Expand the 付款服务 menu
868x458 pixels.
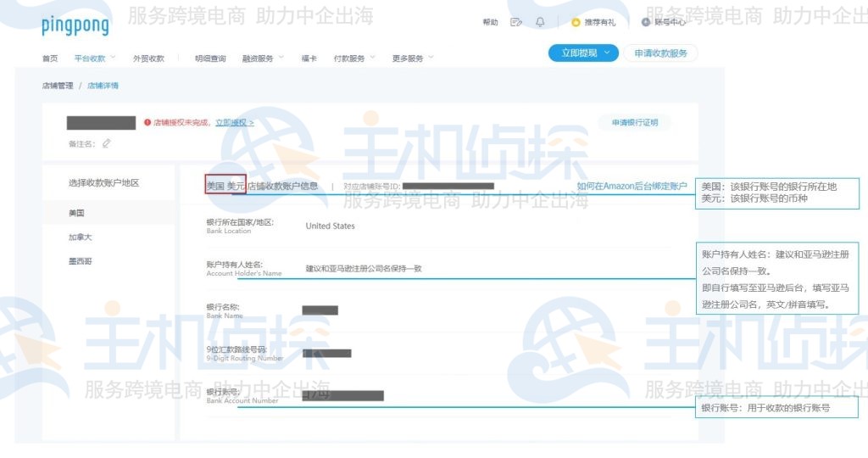[354, 59]
